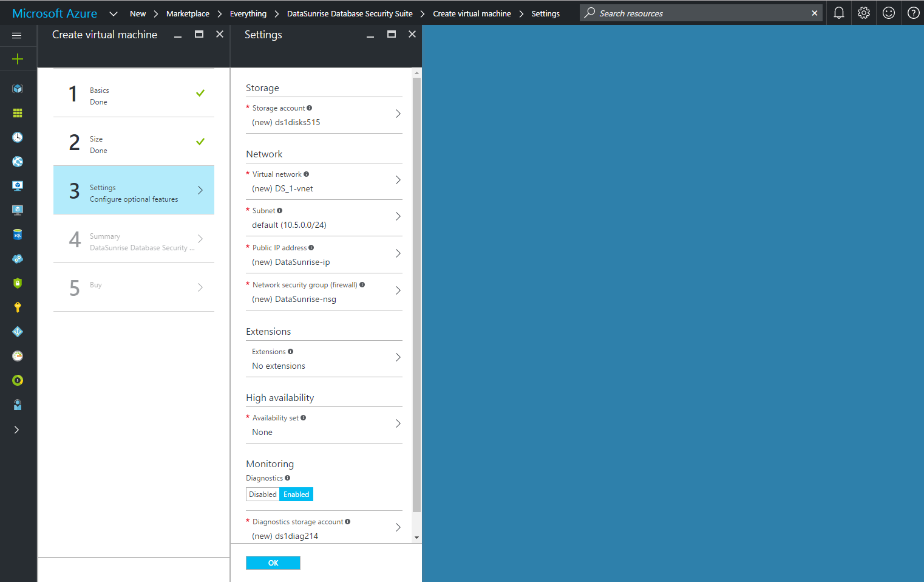
Task: Expand Virtual network DS_1-vnet row
Action: 324,181
